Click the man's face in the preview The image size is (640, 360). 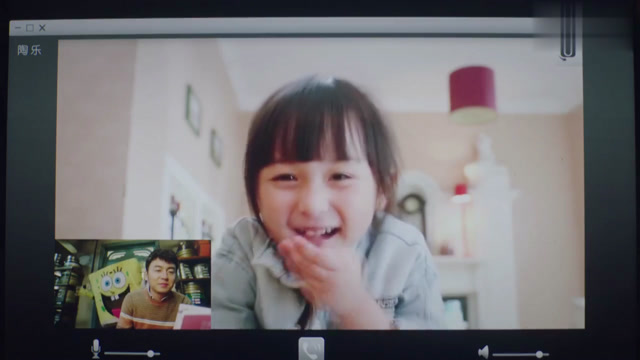coord(161,272)
